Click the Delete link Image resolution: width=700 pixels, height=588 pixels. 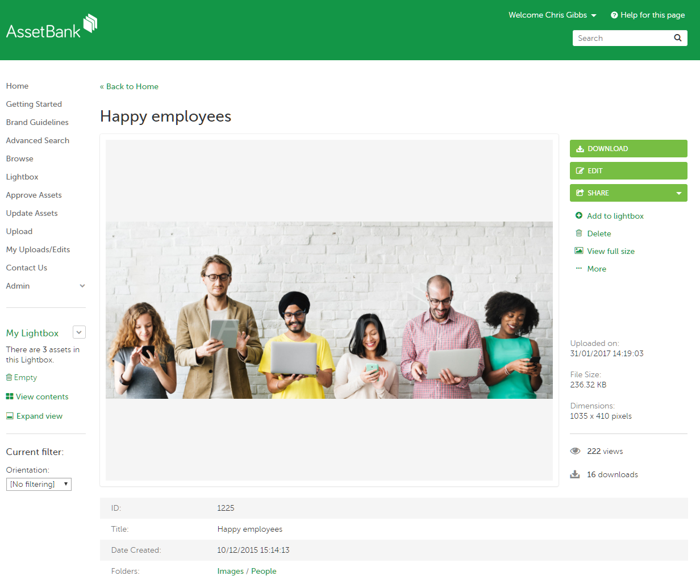(x=599, y=233)
